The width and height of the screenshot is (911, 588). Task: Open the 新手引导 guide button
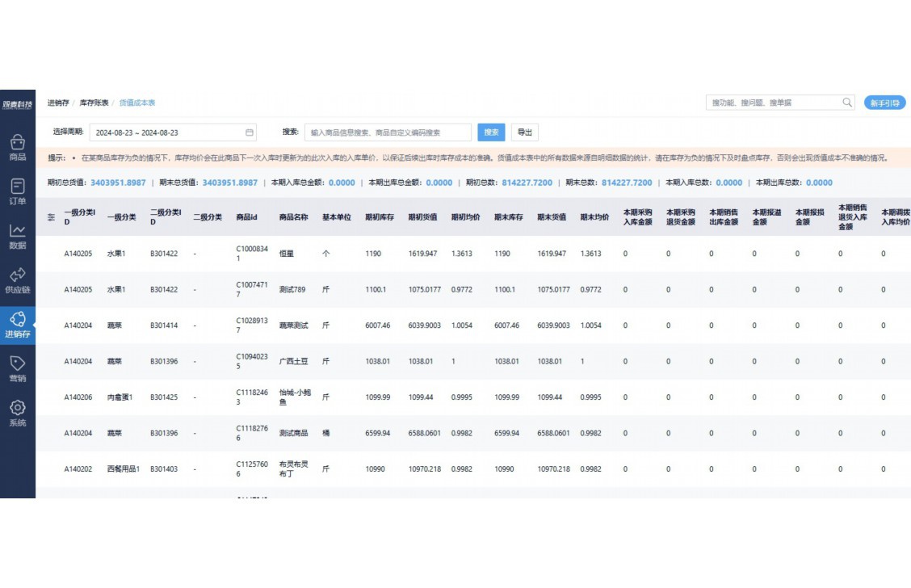(884, 103)
